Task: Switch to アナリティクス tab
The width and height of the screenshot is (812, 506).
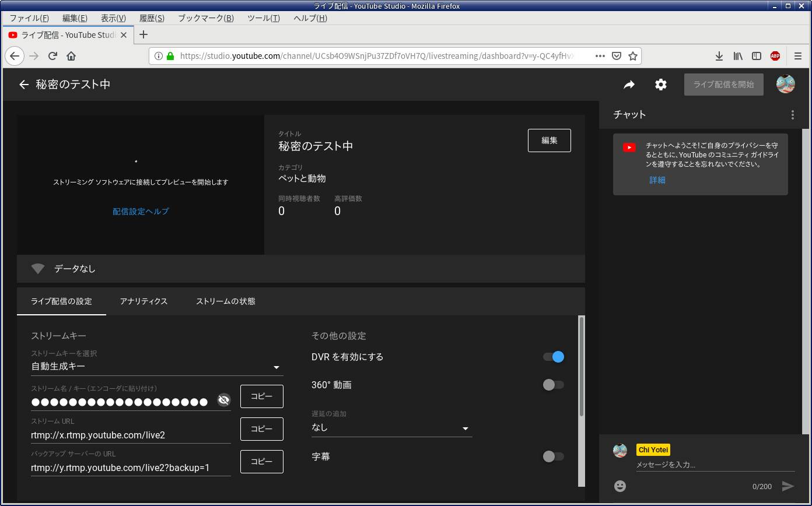Action: pos(143,301)
